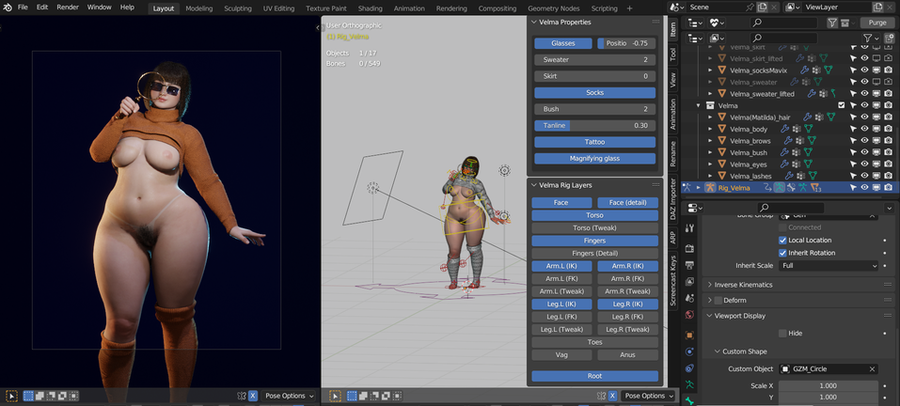Toggle the Arm.L (IK) rig layer button
900x406 pixels.
click(562, 266)
